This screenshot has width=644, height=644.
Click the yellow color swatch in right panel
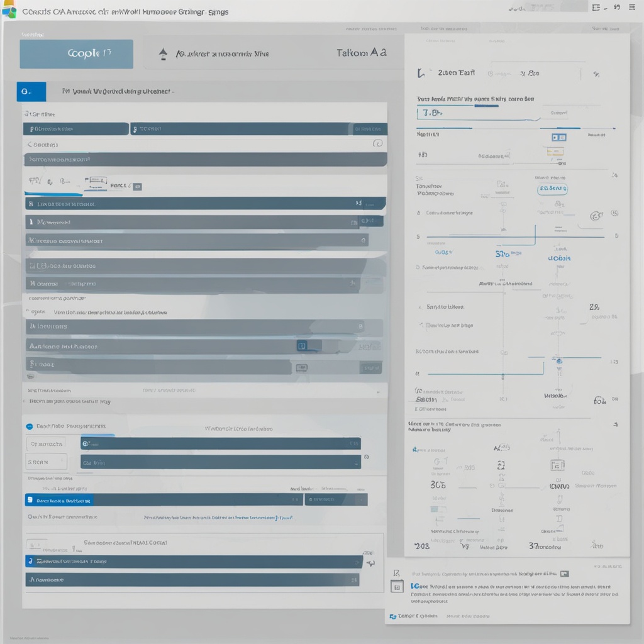coord(554,152)
